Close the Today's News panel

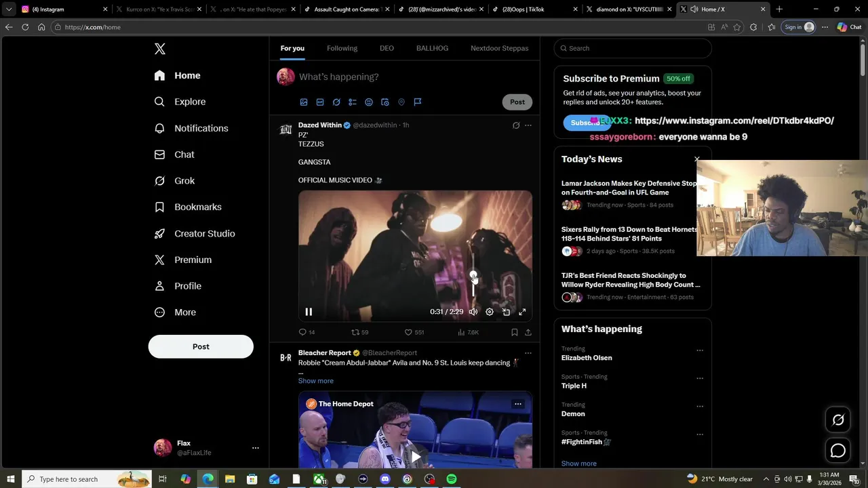(x=697, y=159)
